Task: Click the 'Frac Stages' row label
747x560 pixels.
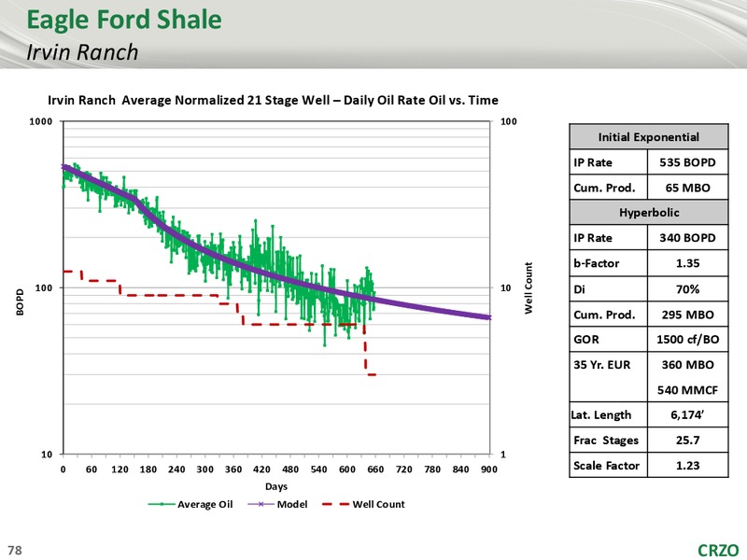Action: click(606, 441)
